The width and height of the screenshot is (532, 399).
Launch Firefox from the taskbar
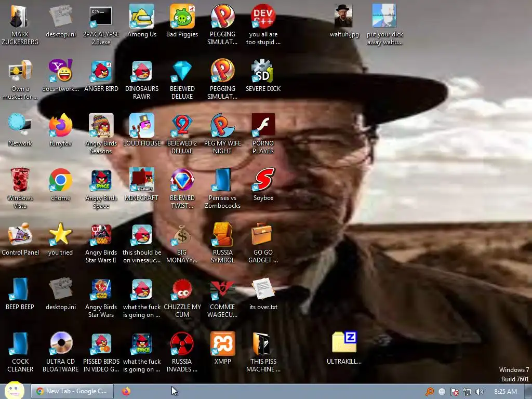[126, 391]
